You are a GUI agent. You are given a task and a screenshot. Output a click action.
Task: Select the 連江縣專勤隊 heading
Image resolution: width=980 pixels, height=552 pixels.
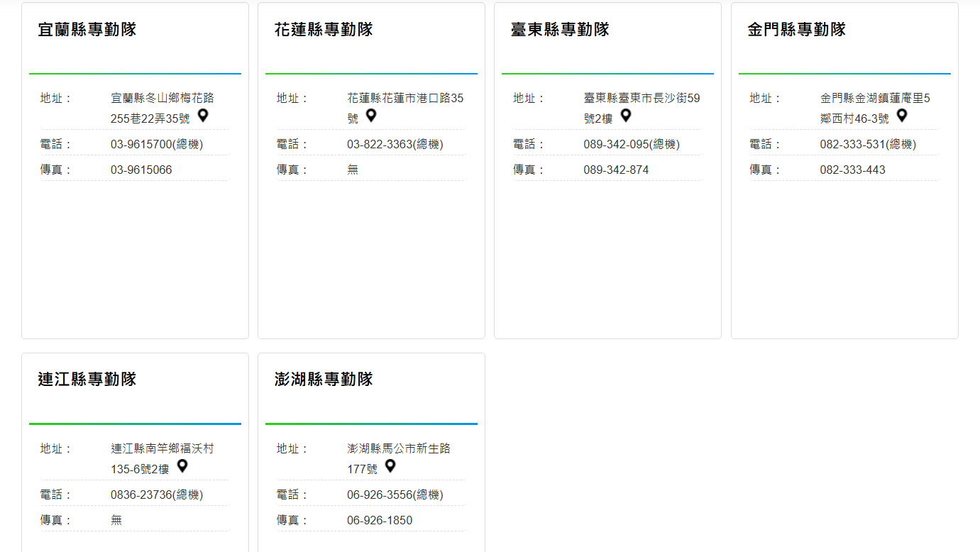tap(87, 379)
